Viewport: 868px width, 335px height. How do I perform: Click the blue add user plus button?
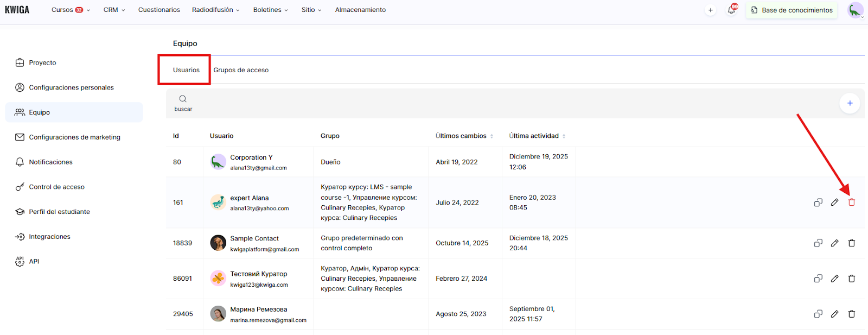coord(850,103)
